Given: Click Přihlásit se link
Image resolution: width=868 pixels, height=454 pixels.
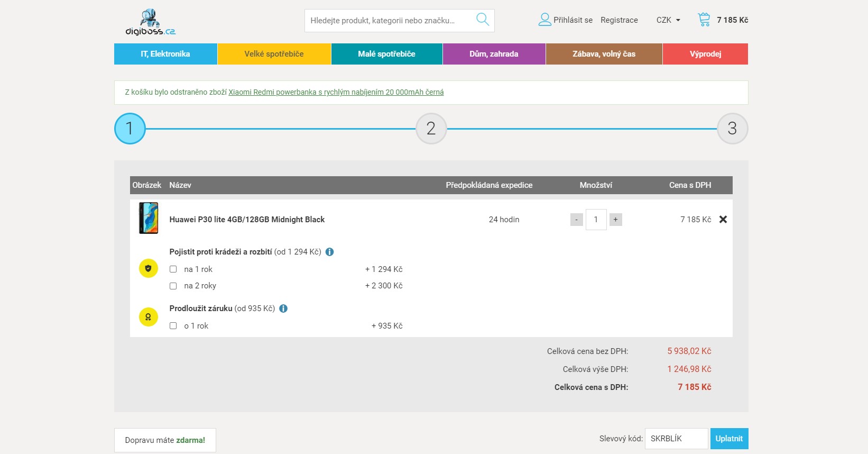Looking at the screenshot, I should click(573, 20).
